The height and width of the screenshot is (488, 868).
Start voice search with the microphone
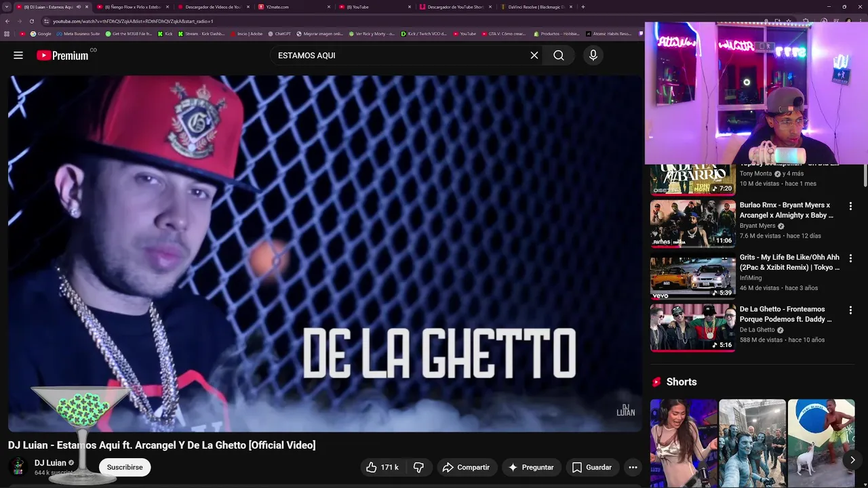click(x=593, y=56)
